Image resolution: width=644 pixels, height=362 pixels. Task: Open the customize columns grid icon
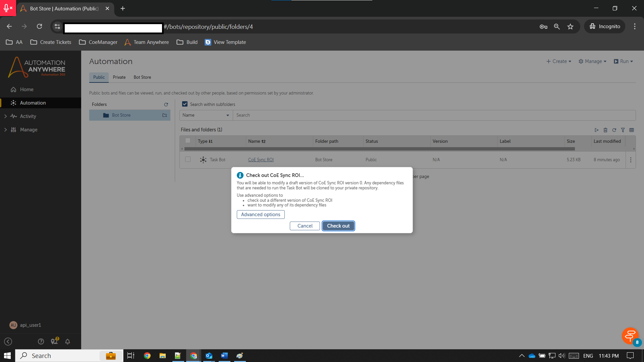tap(632, 130)
